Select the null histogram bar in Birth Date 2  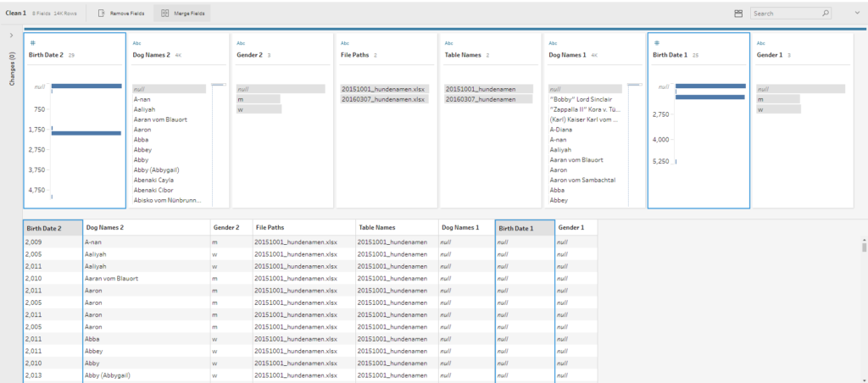pyautogui.click(x=86, y=86)
